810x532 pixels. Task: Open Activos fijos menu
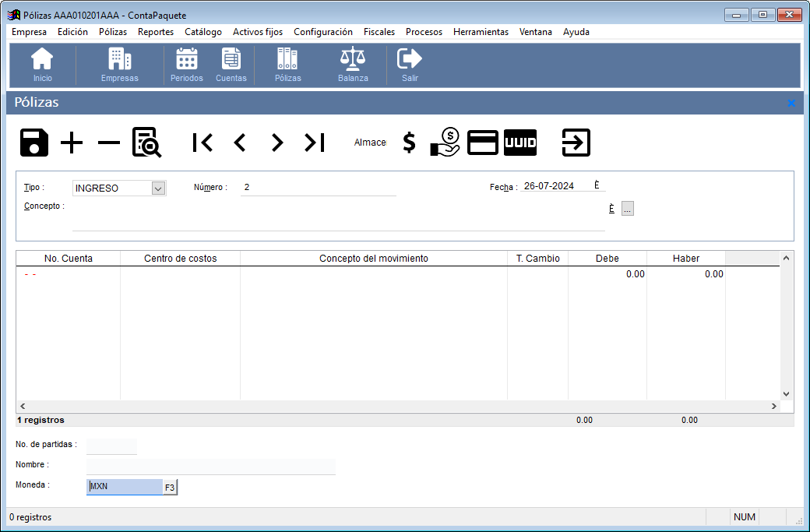[258, 32]
